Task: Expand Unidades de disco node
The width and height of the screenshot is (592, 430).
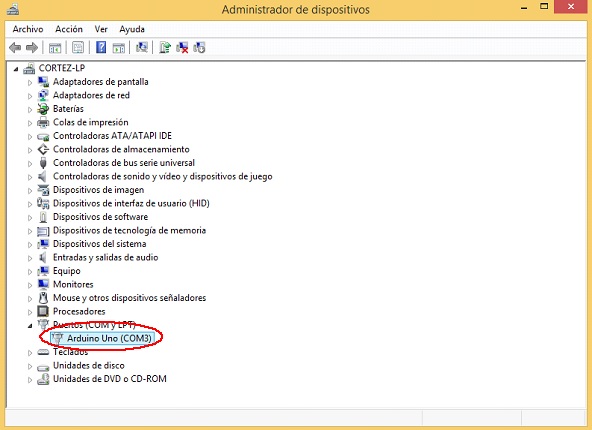Action: click(x=30, y=366)
